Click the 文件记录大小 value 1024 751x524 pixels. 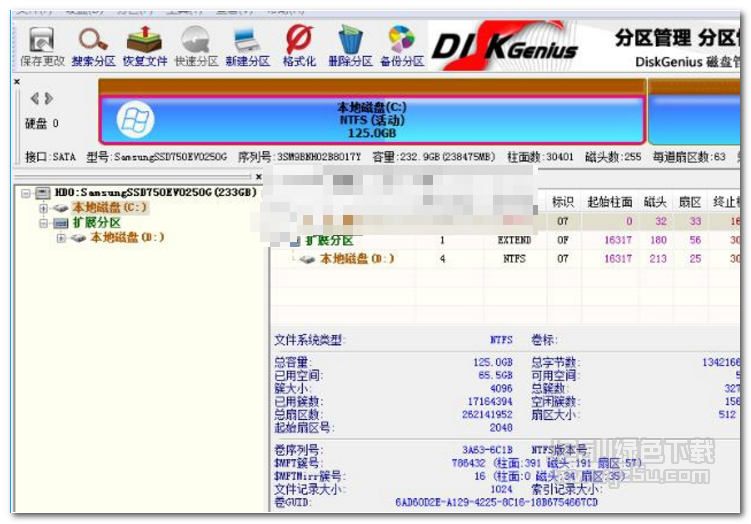click(x=501, y=489)
